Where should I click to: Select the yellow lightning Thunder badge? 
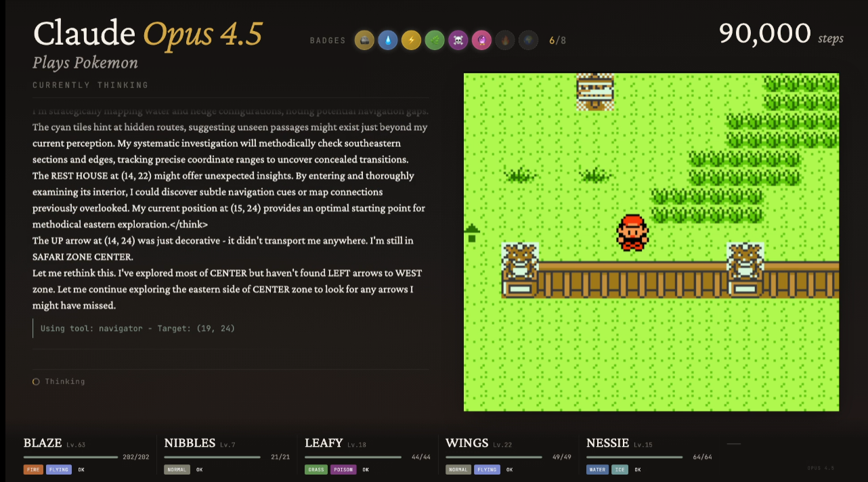coord(411,41)
